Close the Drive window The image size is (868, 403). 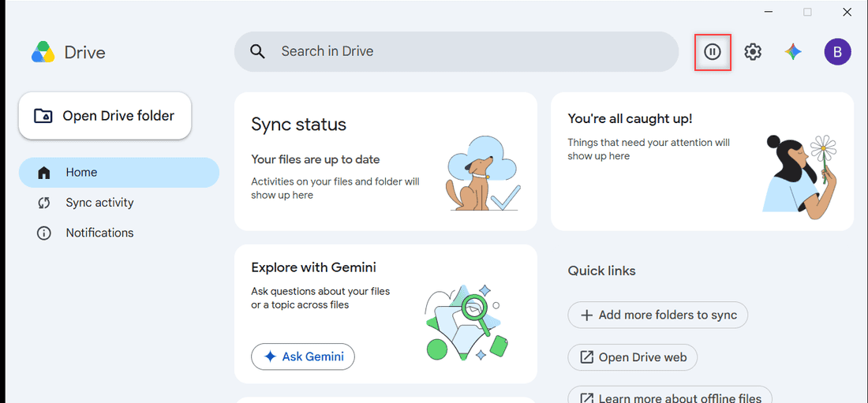coord(847,12)
